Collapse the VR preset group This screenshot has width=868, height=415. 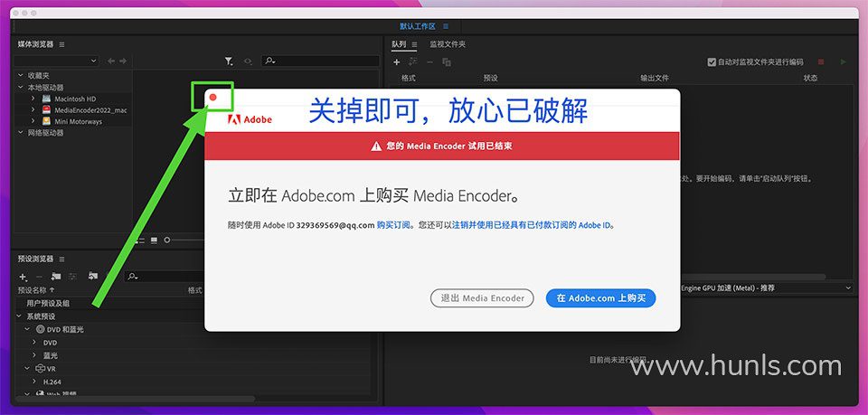pos(27,369)
